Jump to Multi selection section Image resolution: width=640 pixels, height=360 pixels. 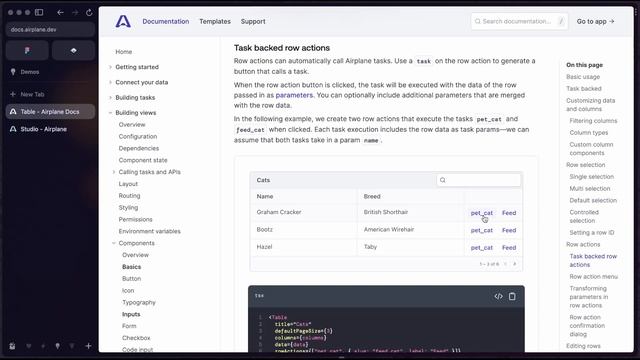(x=590, y=189)
